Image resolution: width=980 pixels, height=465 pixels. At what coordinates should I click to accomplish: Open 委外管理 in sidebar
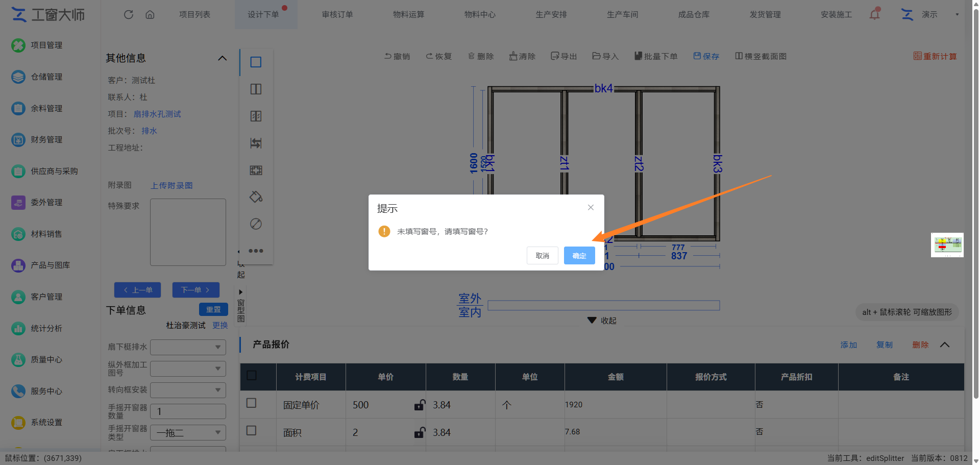[x=37, y=203]
